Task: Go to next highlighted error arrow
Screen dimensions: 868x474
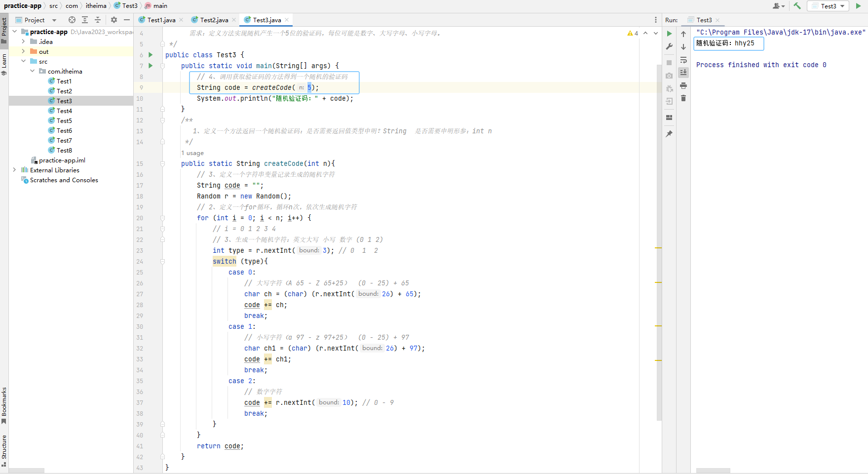Action: [x=655, y=33]
